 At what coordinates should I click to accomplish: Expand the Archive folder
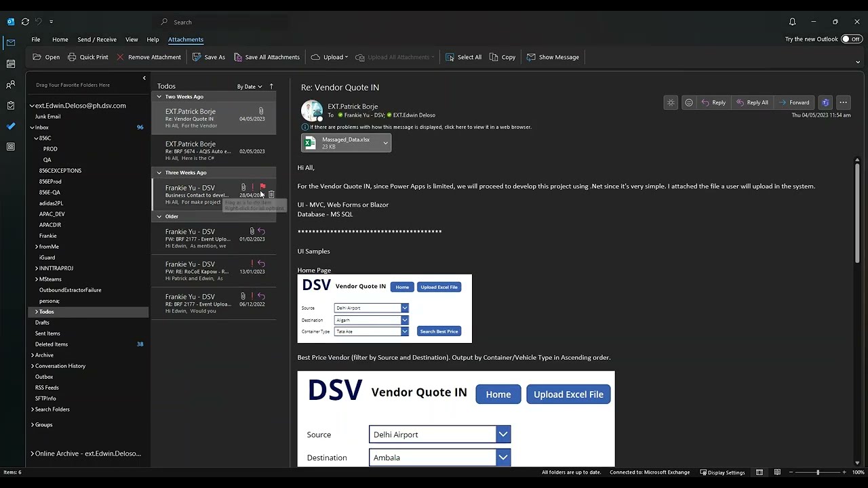click(x=32, y=355)
